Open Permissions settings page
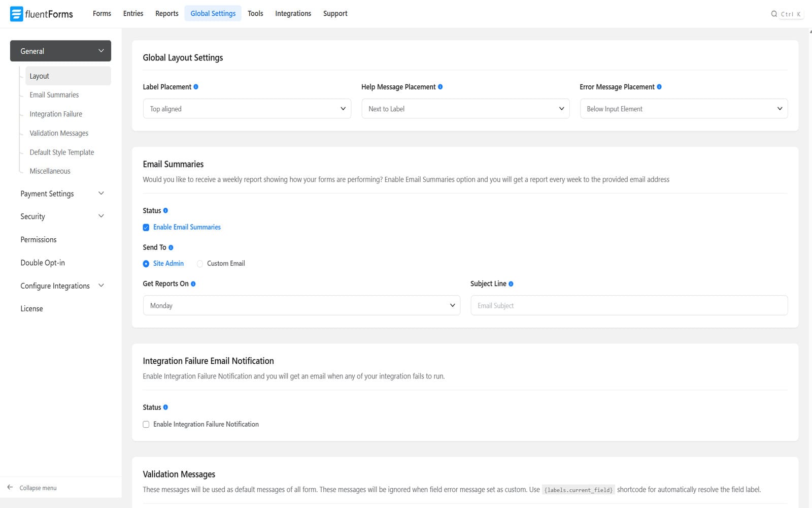Viewport: 812px width, 508px height. [x=39, y=240]
